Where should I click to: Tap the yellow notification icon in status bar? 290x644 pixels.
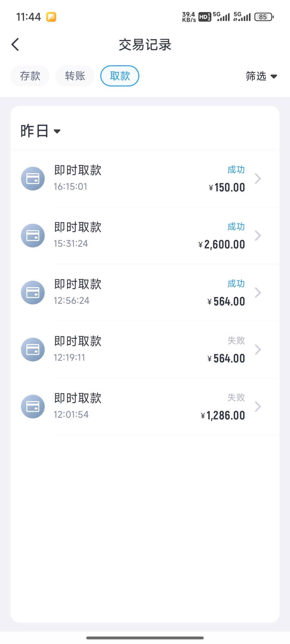[x=51, y=17]
